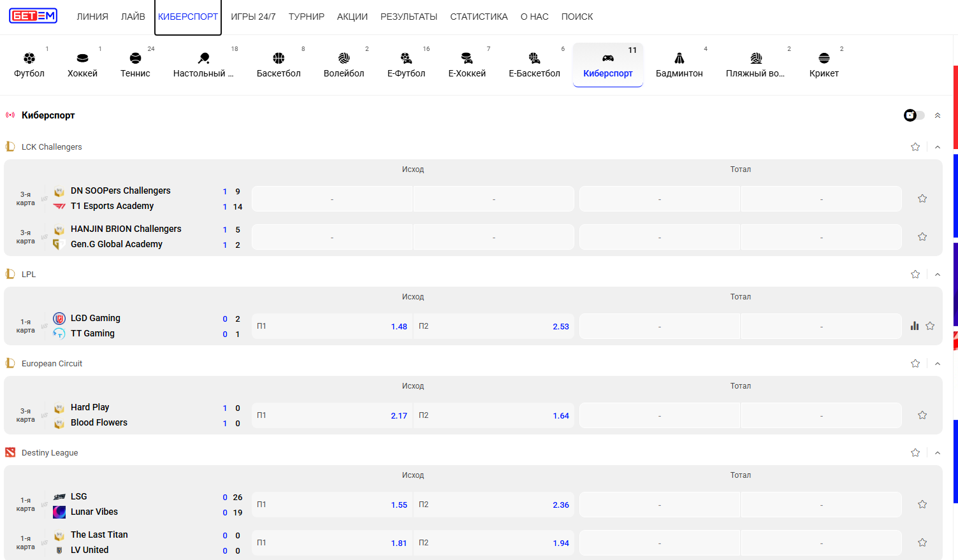958x560 pixels.
Task: Open the АКЦИИ promotions page
Action: click(352, 17)
